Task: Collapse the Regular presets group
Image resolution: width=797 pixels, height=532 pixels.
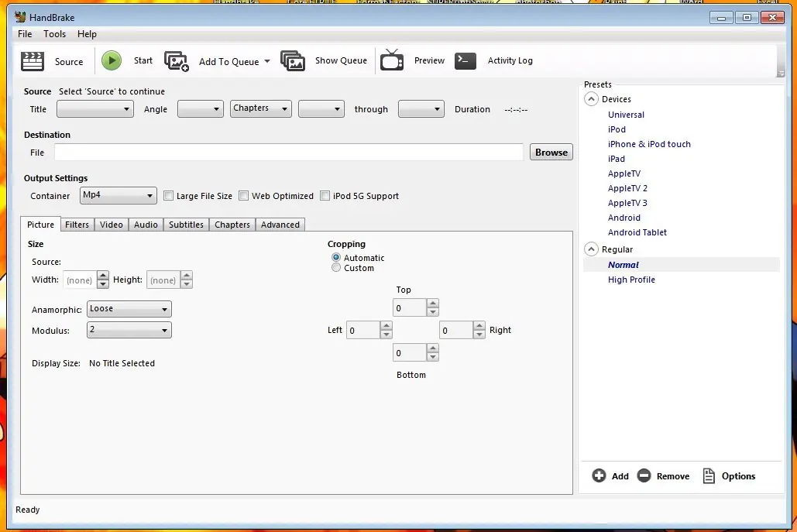Action: click(x=591, y=249)
